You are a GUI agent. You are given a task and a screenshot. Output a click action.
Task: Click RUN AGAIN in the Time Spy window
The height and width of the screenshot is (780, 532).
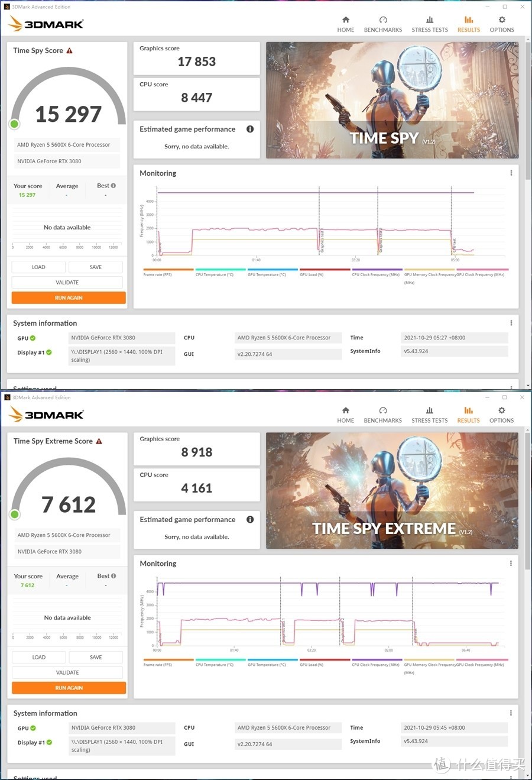click(x=69, y=298)
